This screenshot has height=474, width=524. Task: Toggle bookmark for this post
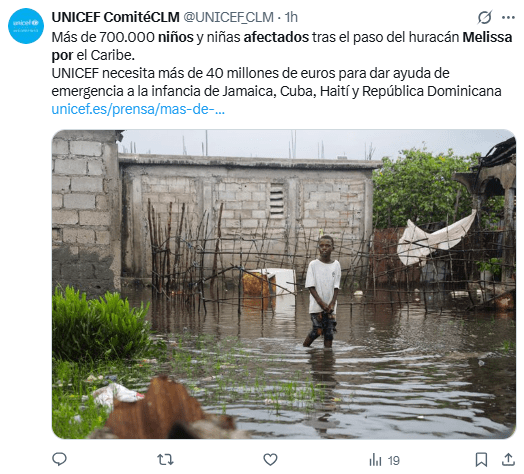[481, 460]
